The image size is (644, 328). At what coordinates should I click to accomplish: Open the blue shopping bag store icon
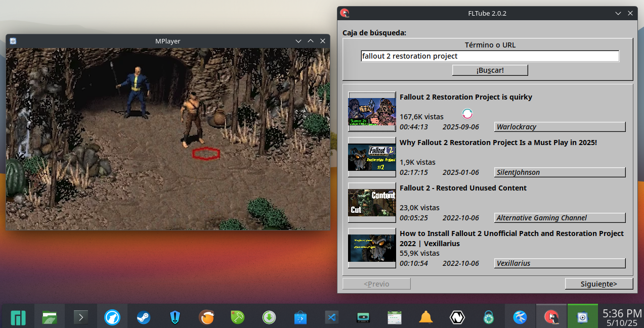(x=300, y=317)
